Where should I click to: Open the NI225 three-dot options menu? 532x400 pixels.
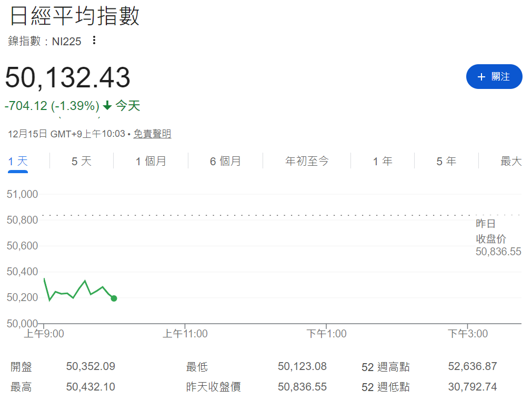93,41
